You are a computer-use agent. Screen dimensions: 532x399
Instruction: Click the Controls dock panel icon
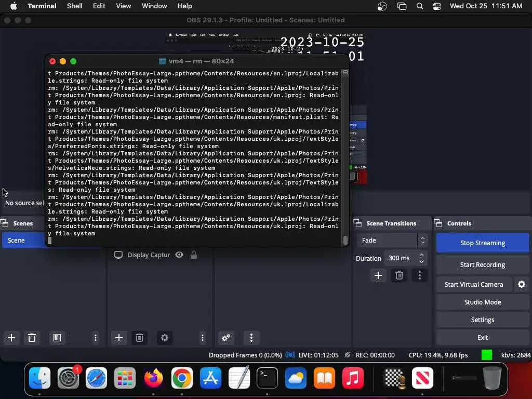[438, 223]
